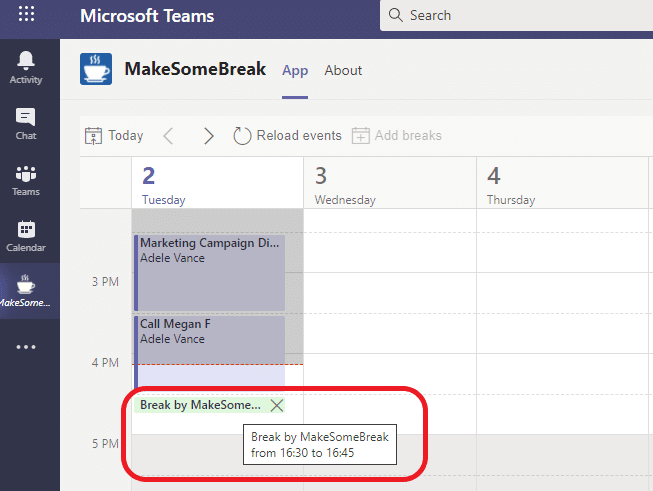Switch to the App tab
Image resolution: width=653 pixels, height=491 pixels.
[x=295, y=70]
